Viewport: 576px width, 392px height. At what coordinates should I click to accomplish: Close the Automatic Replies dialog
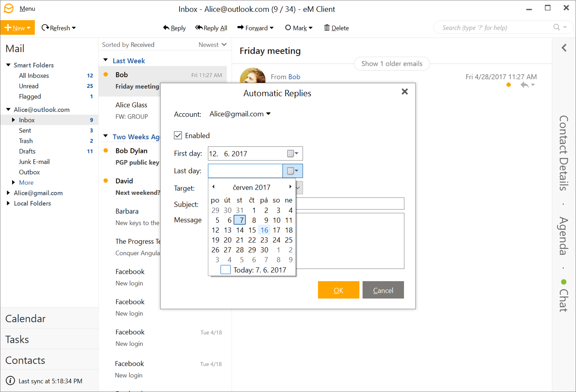pyautogui.click(x=405, y=91)
